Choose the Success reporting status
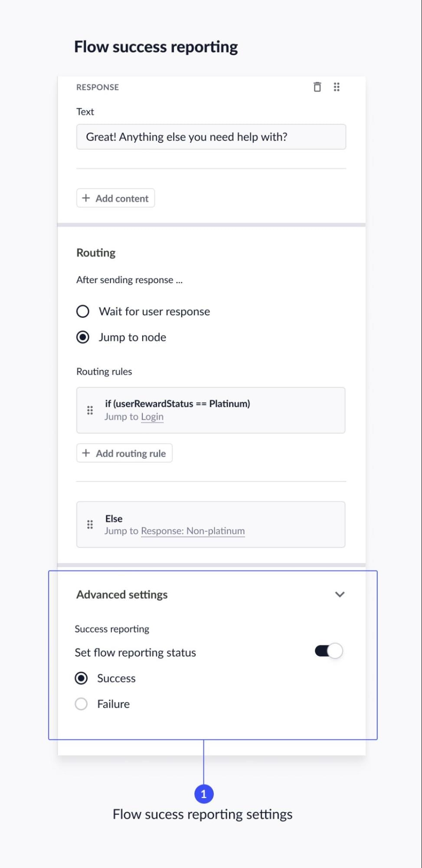Image resolution: width=422 pixels, height=868 pixels. (81, 678)
